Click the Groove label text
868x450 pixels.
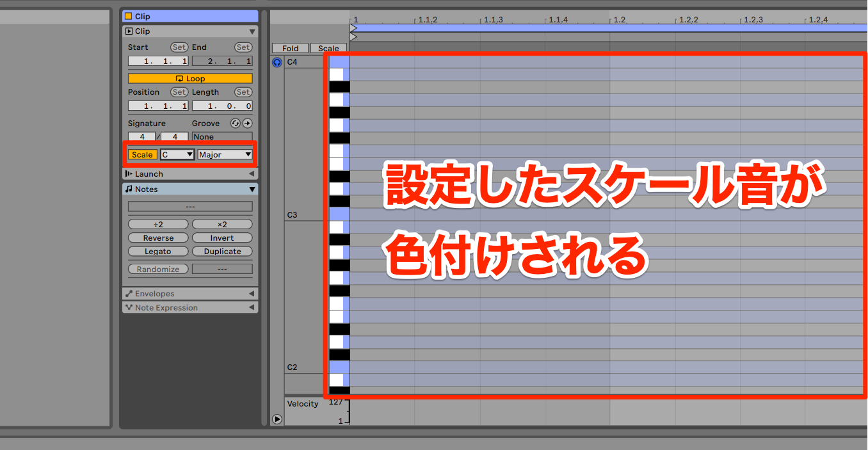click(205, 124)
